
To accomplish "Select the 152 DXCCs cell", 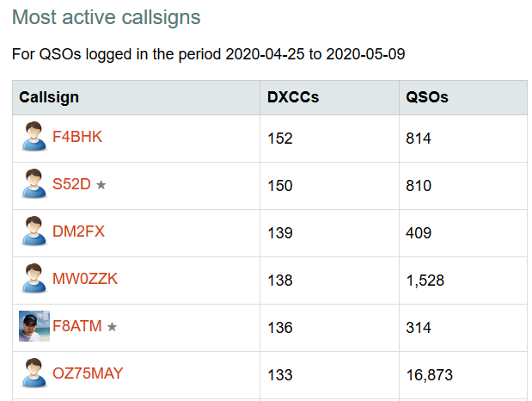I will [280, 139].
